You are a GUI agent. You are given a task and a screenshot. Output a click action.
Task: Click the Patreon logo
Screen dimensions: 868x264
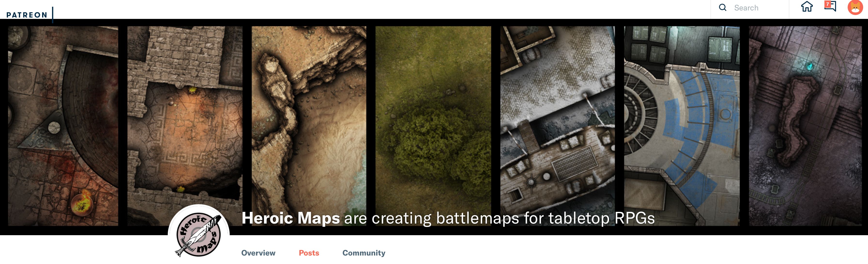click(x=27, y=15)
